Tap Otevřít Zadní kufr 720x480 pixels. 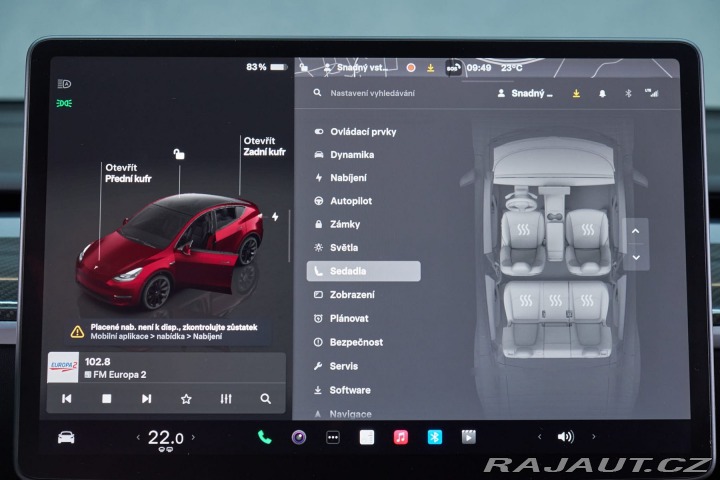(264, 146)
